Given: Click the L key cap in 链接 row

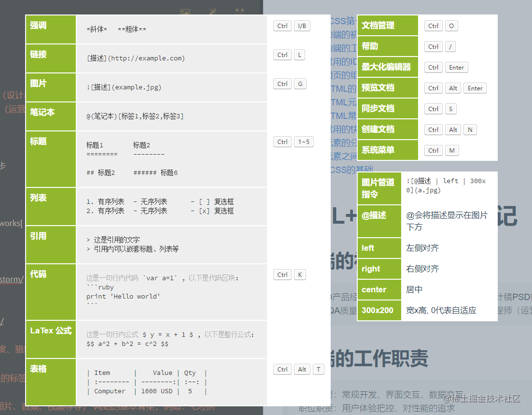Looking at the screenshot, I should 299,55.
